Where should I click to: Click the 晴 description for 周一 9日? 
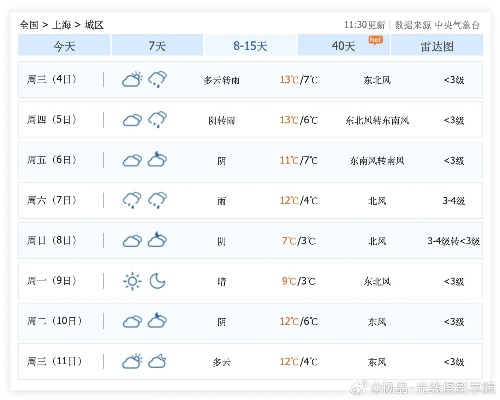pyautogui.click(x=222, y=282)
